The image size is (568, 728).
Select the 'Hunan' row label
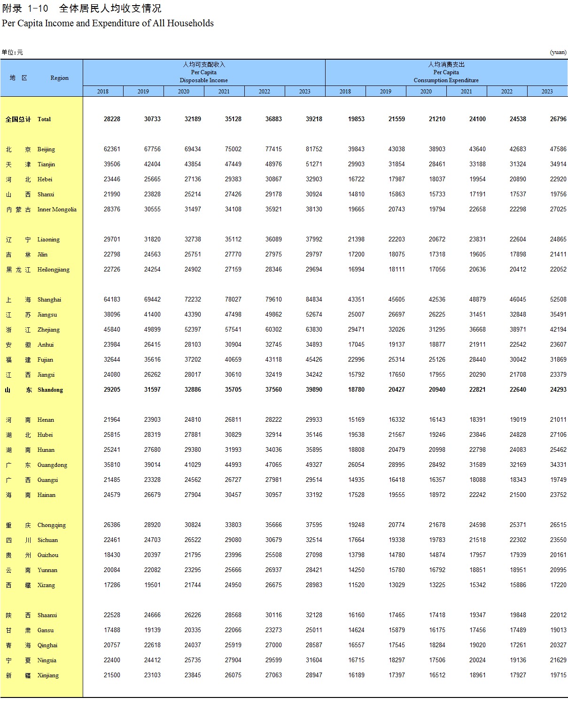pos(46,450)
